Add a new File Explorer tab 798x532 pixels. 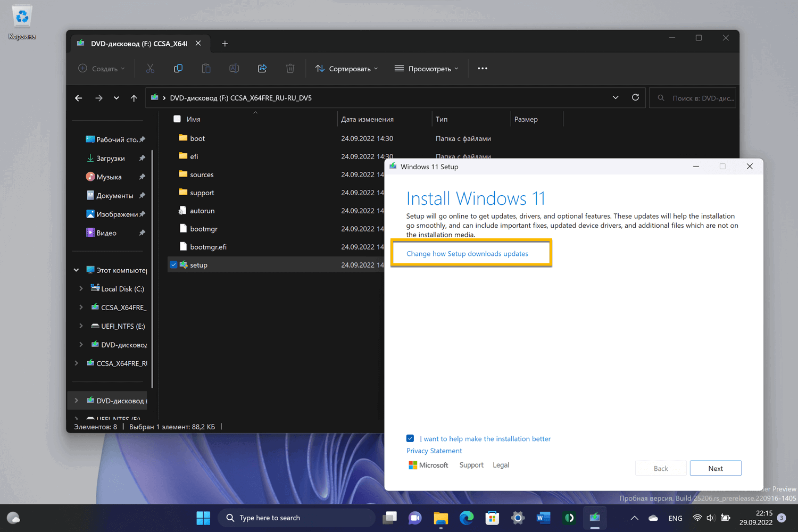coord(225,44)
